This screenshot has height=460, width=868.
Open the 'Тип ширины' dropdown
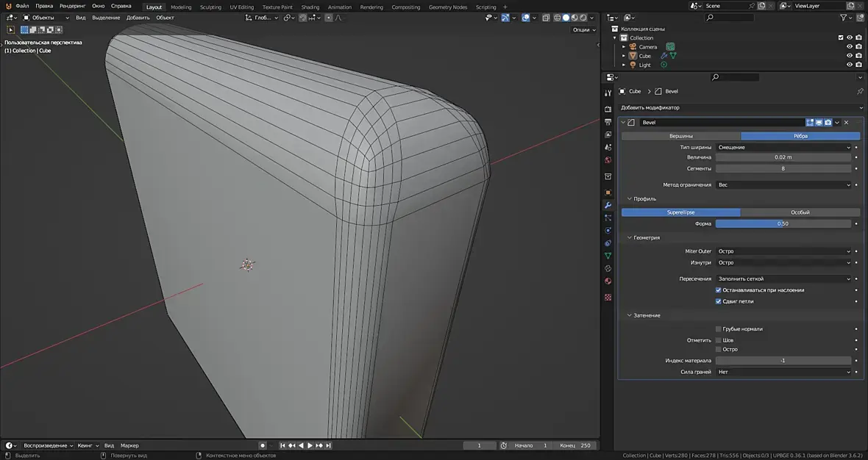tap(783, 147)
